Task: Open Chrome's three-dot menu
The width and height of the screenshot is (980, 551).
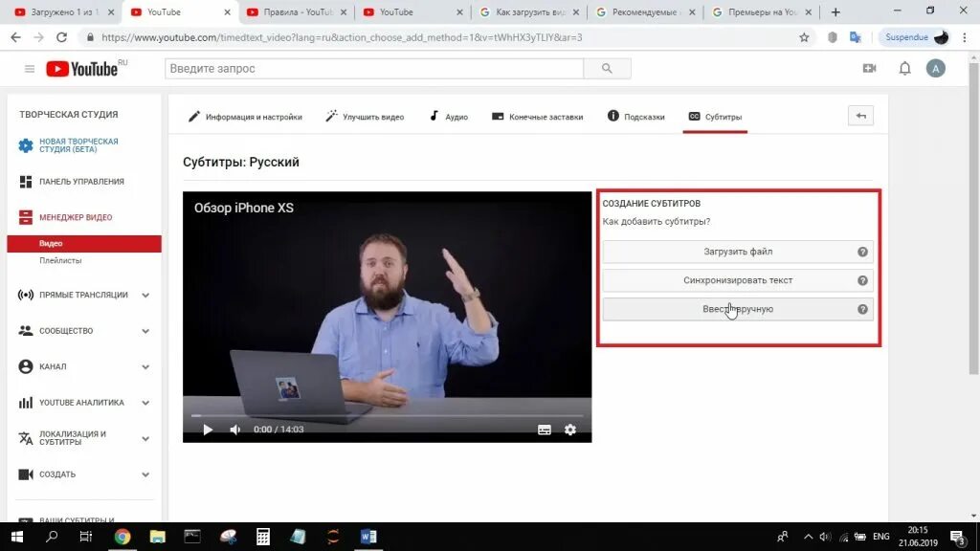Action: pos(965,37)
